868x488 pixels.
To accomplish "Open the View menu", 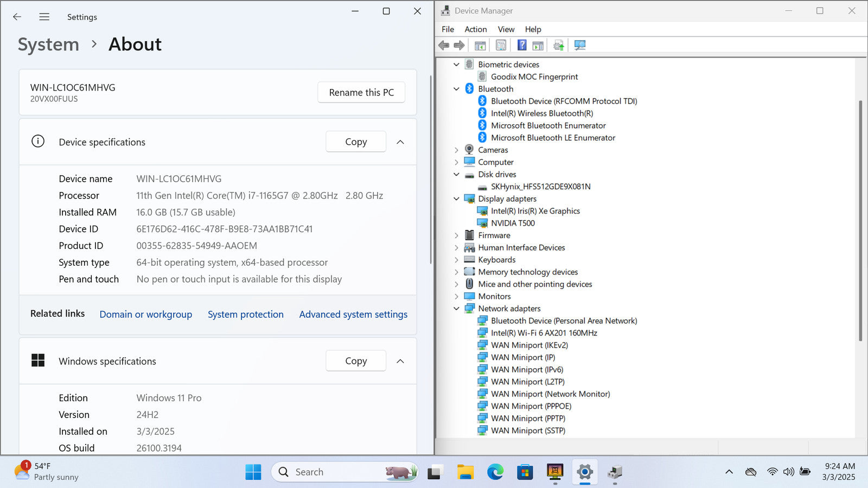I will (506, 29).
